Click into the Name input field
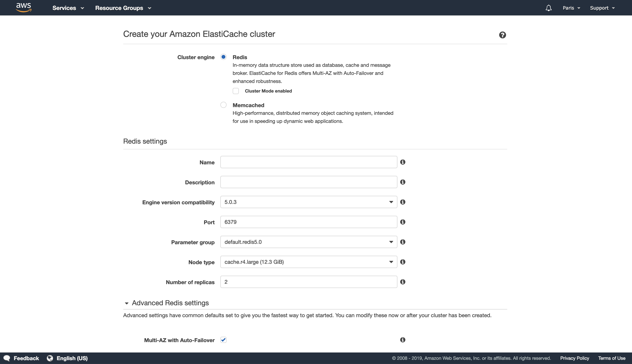Viewport: 632px width, 364px height. pos(309,162)
